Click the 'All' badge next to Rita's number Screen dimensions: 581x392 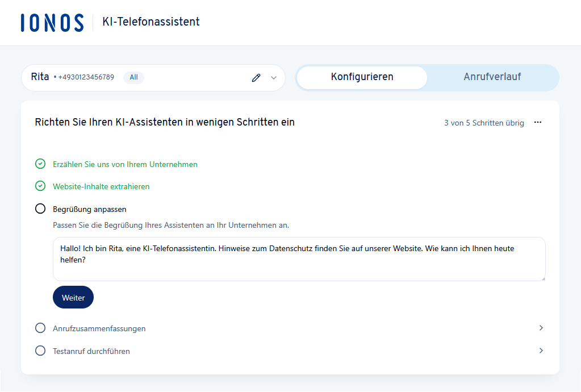[133, 77]
